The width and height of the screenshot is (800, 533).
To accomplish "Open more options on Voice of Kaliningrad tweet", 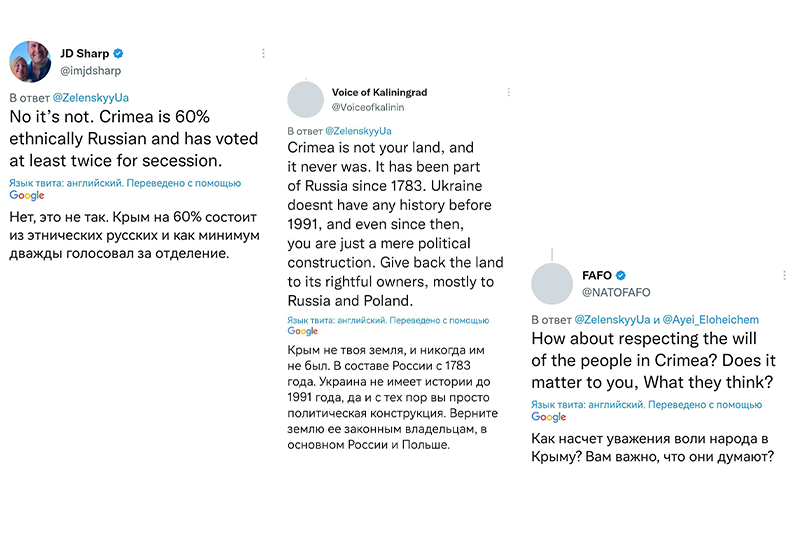I will coord(509,92).
